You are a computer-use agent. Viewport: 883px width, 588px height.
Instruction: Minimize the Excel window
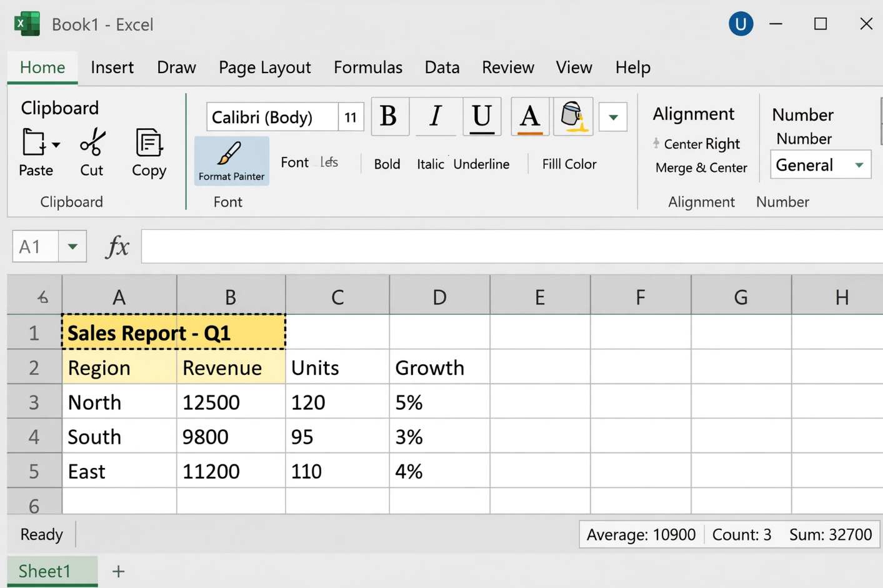tap(776, 24)
